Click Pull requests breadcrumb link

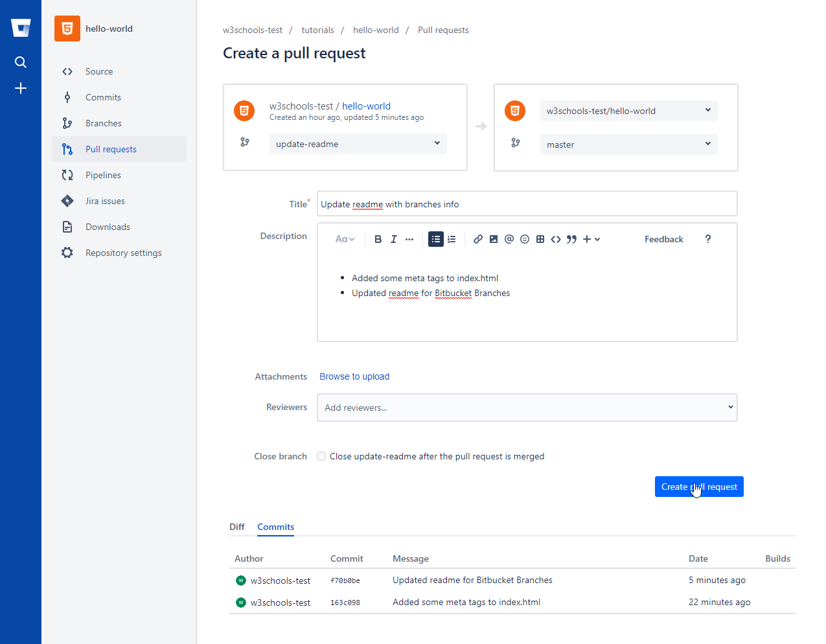[x=443, y=30]
